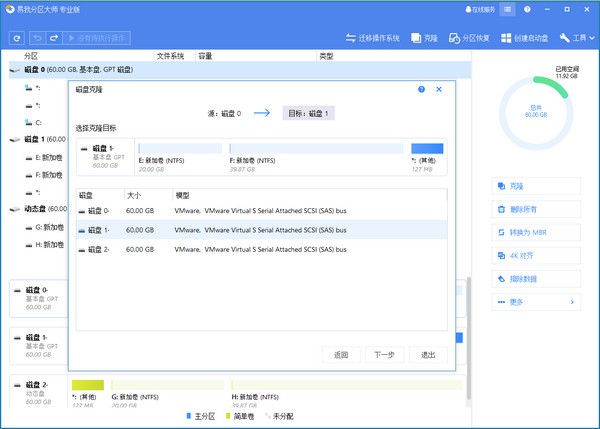This screenshot has height=429, width=600.
Task: Click the redo arrow icon
Action: click(54, 38)
